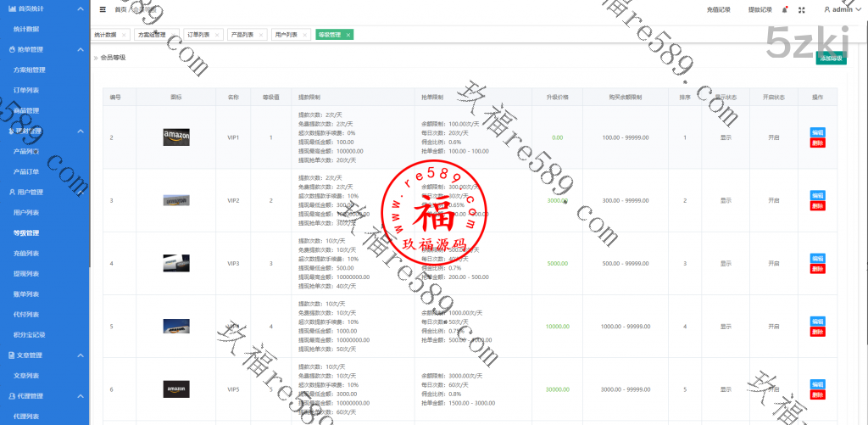Click 编辑 button for VIP1 row
This screenshot has width=868, height=425.
coord(817,132)
